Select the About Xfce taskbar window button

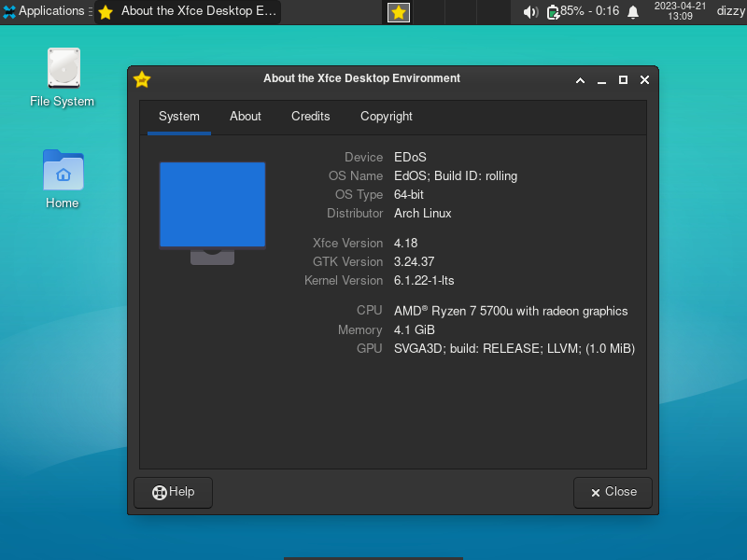pos(188,11)
